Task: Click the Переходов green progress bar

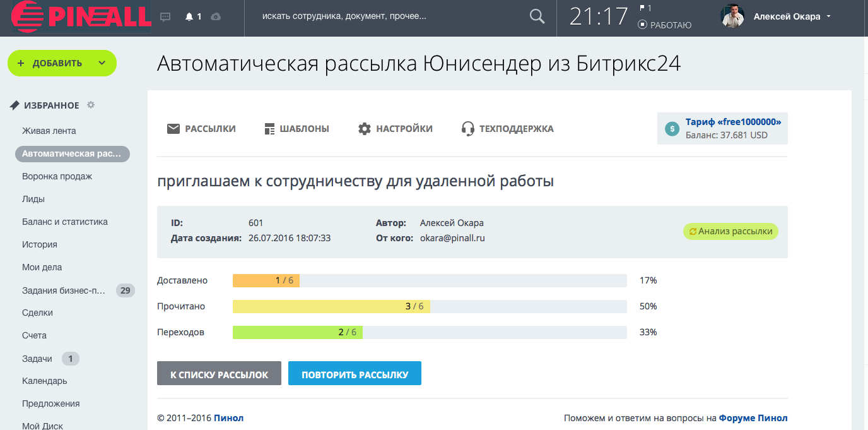Action: 298,332
